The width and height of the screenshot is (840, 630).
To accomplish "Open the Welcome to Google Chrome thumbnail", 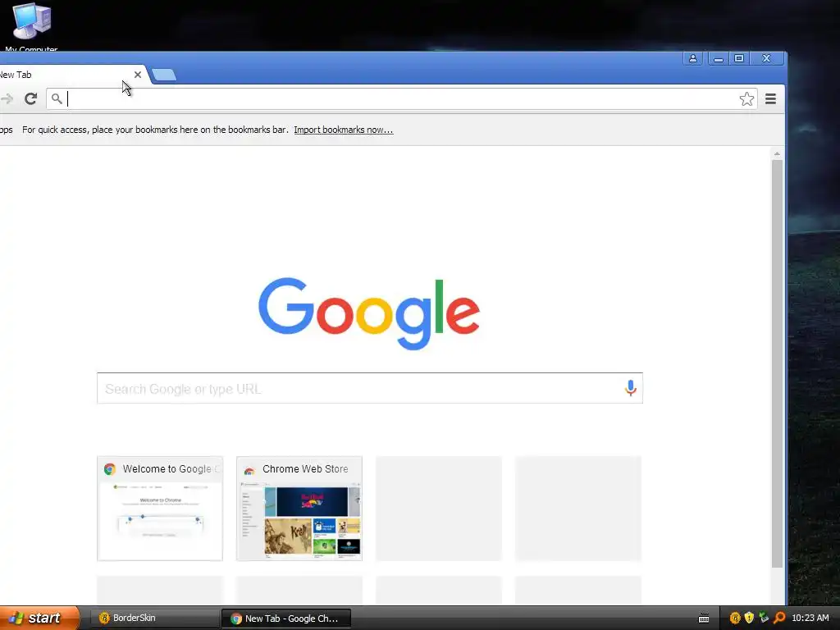I will [160, 509].
